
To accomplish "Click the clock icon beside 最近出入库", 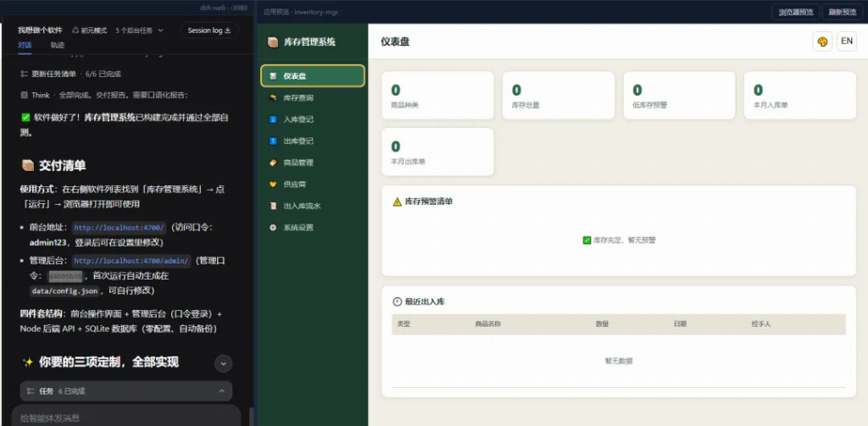I will pos(397,302).
